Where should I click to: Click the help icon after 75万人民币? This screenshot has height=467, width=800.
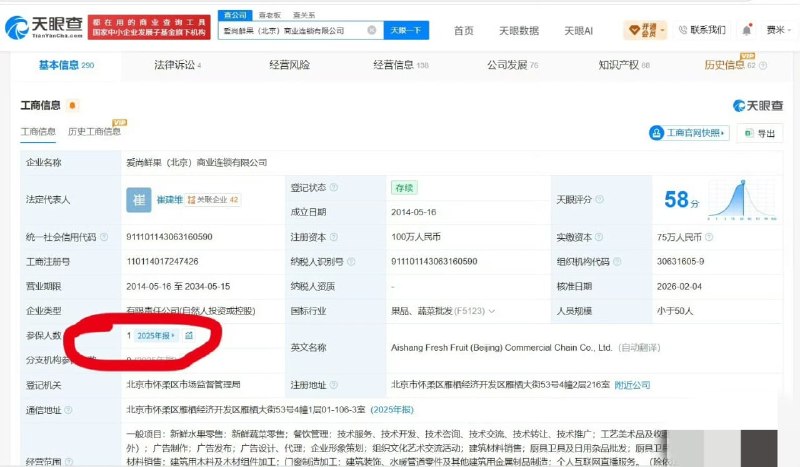click(x=709, y=237)
